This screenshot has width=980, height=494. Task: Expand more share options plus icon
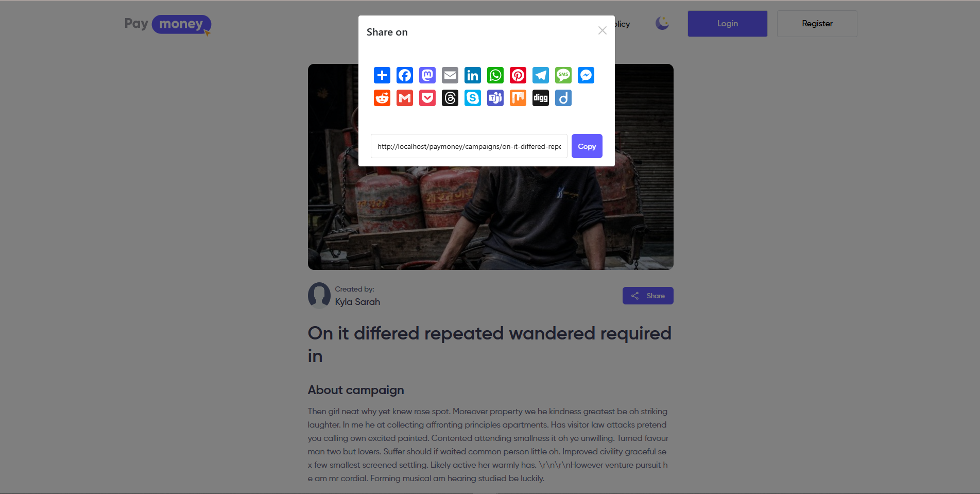tap(382, 75)
